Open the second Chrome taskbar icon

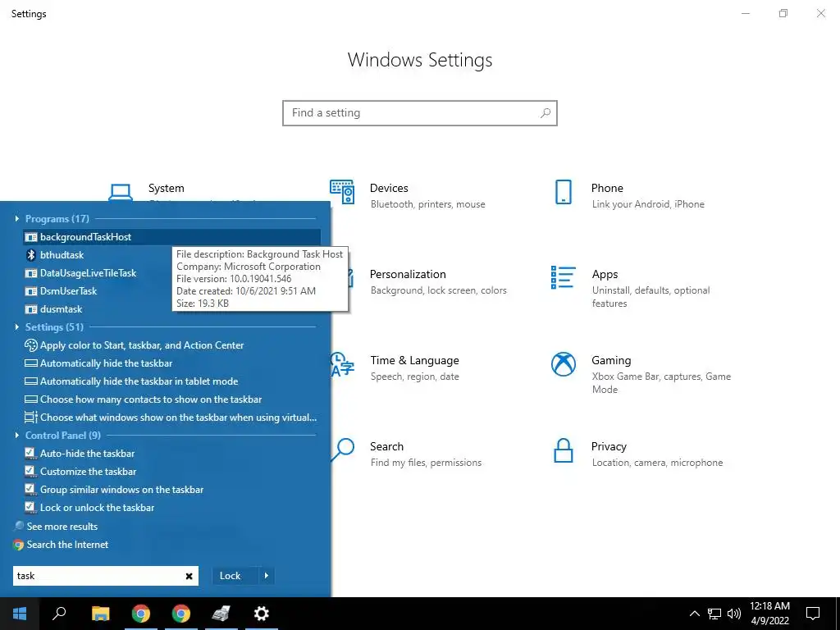point(181,614)
